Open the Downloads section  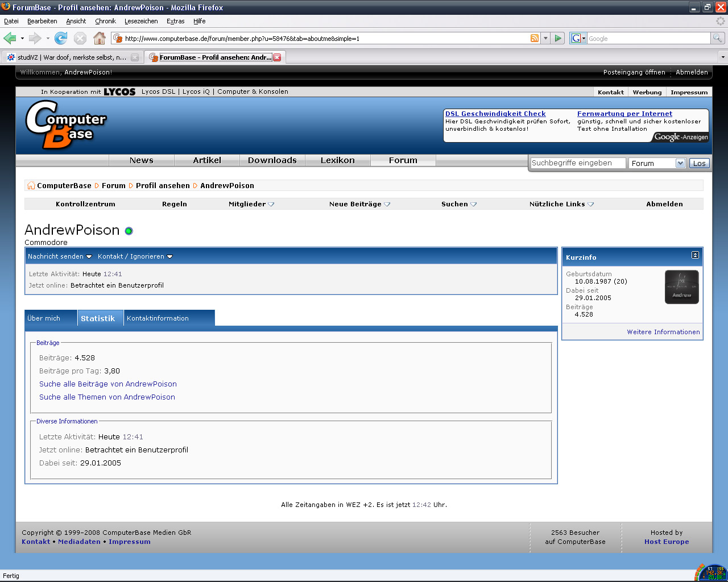(272, 160)
